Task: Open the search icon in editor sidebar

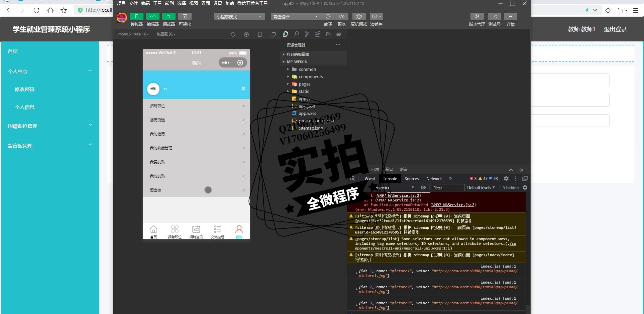Action: tap(296, 34)
